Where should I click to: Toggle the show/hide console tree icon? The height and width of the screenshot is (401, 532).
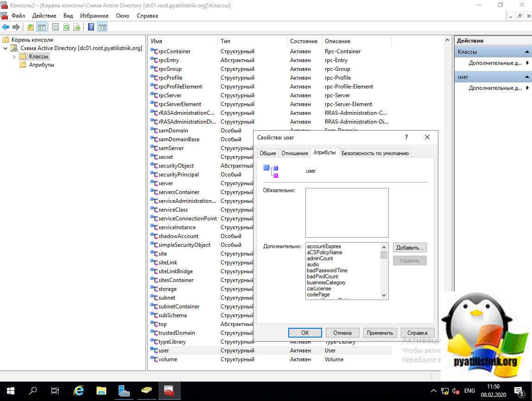(42, 27)
